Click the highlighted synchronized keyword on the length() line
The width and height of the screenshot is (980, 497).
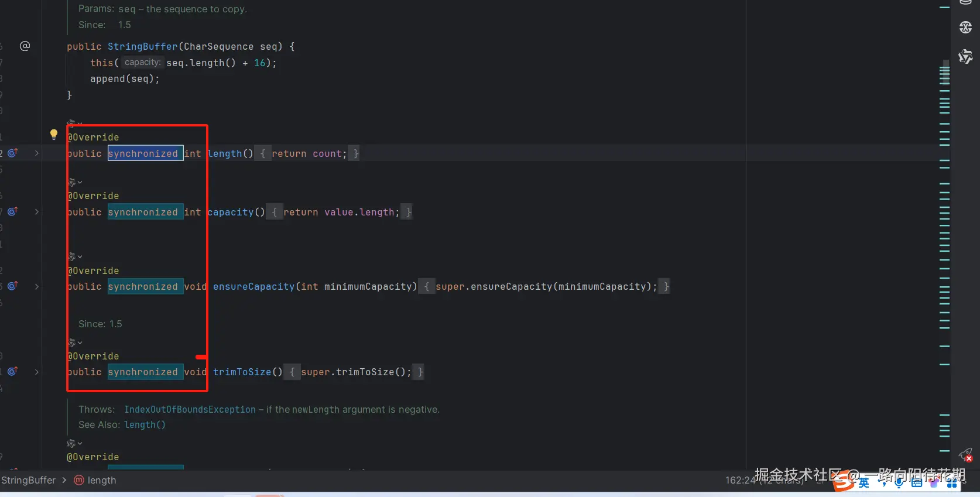tap(145, 153)
